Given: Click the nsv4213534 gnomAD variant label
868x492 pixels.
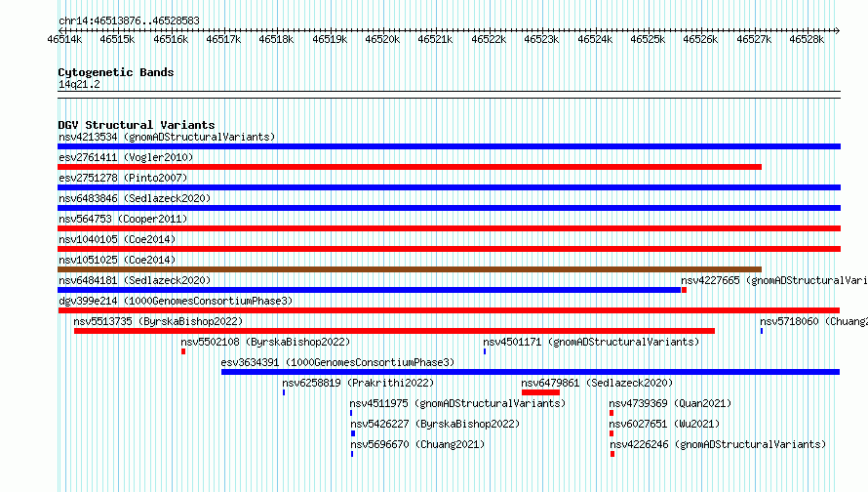Looking at the screenshot, I should (x=167, y=137).
